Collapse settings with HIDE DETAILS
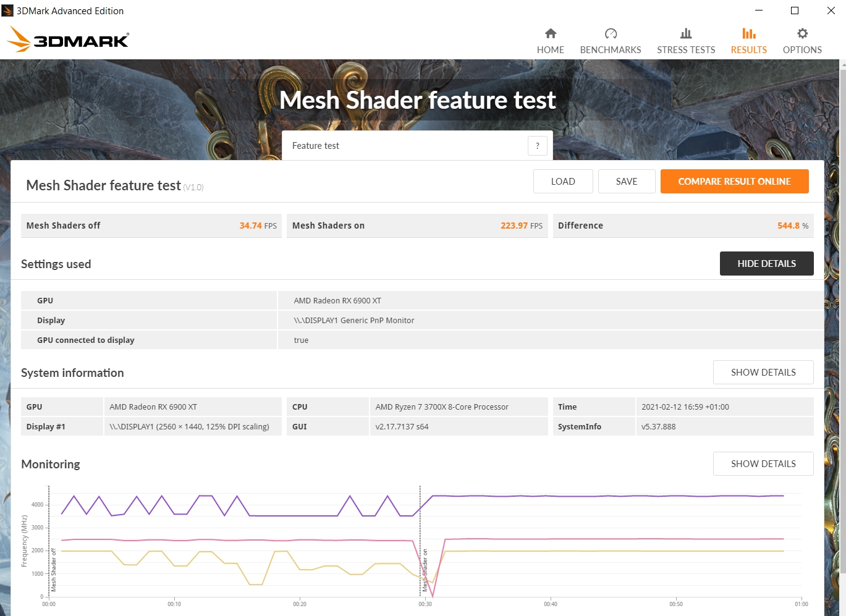Viewport: 846px width, 616px height. click(766, 263)
